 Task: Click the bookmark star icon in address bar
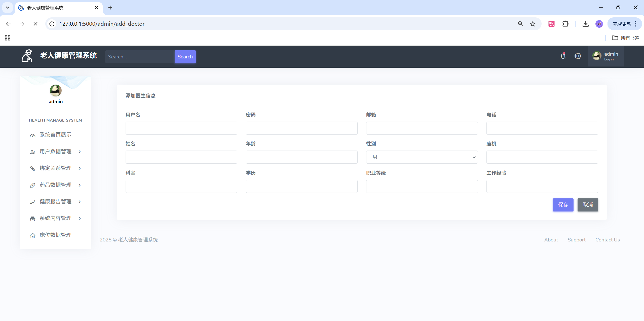(533, 24)
